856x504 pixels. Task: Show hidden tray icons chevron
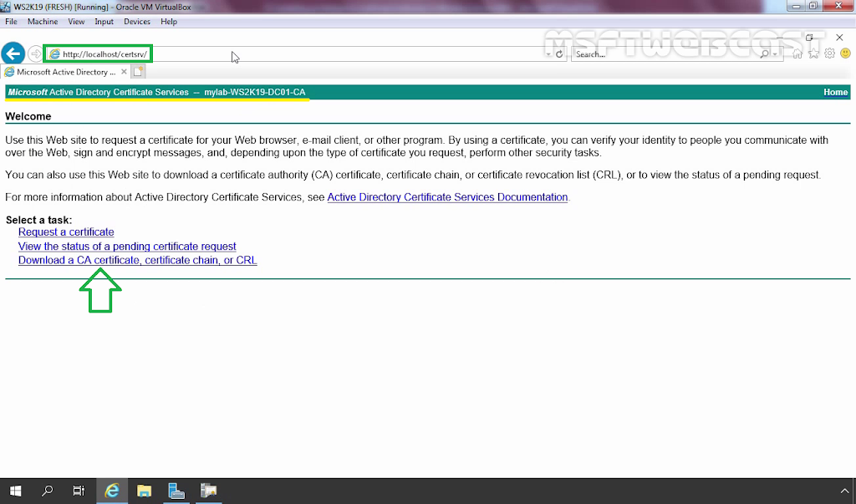(844, 491)
